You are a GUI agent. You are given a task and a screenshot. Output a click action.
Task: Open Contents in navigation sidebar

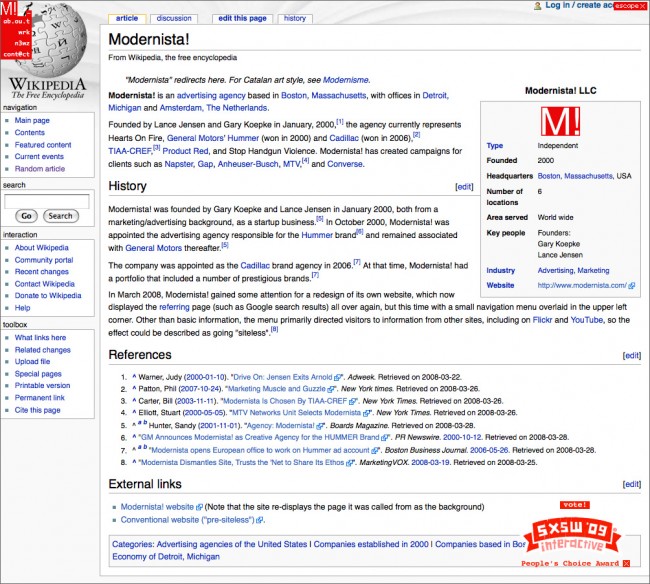[29, 133]
